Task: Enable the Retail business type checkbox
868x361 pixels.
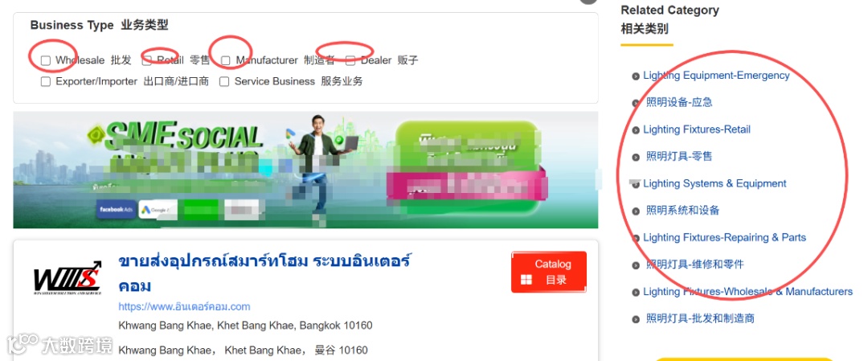Action: pyautogui.click(x=147, y=60)
